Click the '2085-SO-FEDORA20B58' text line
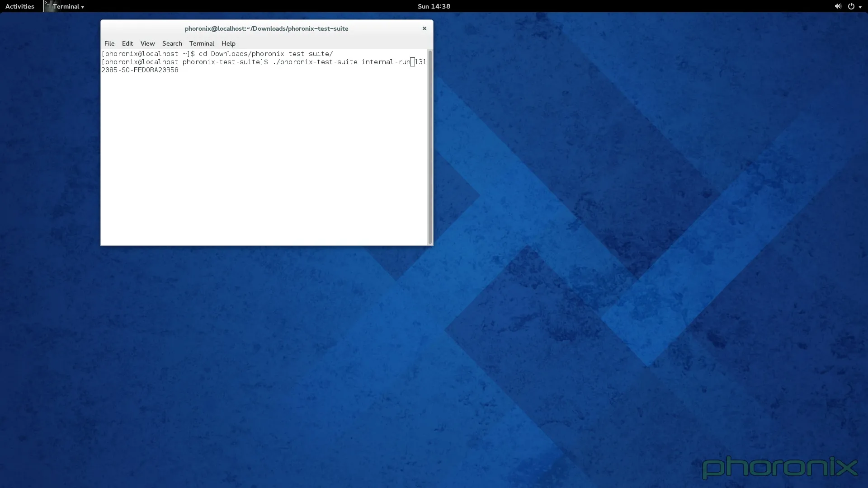The width and height of the screenshot is (868, 488). click(140, 70)
